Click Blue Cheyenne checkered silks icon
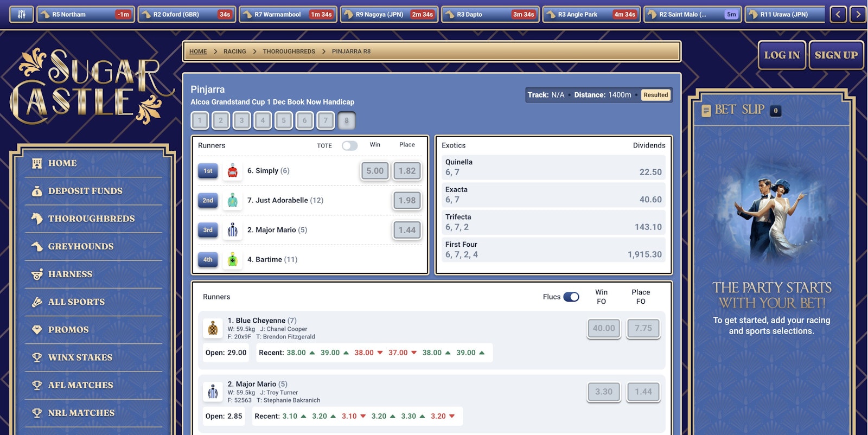This screenshot has width=868, height=435. [213, 328]
